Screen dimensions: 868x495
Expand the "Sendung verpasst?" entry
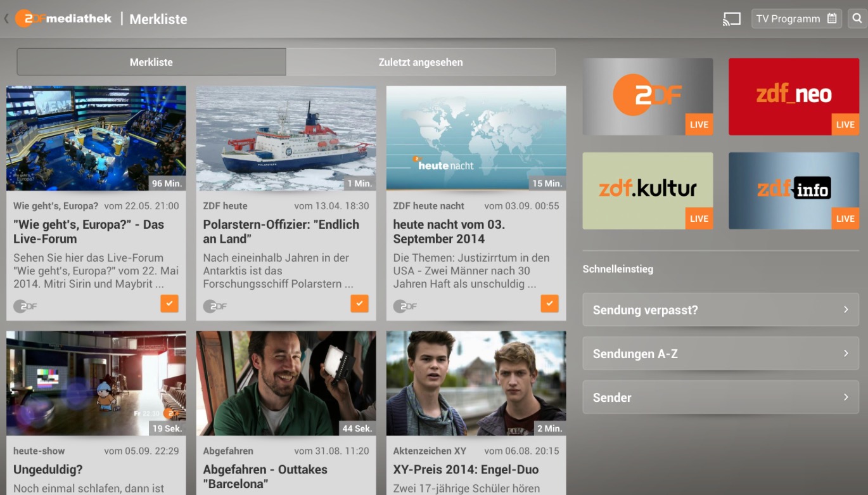pyautogui.click(x=720, y=310)
